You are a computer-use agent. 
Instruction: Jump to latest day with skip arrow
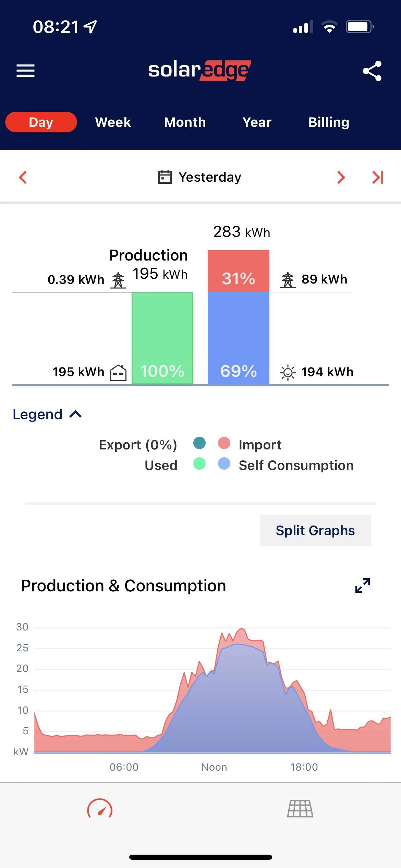pyautogui.click(x=378, y=177)
